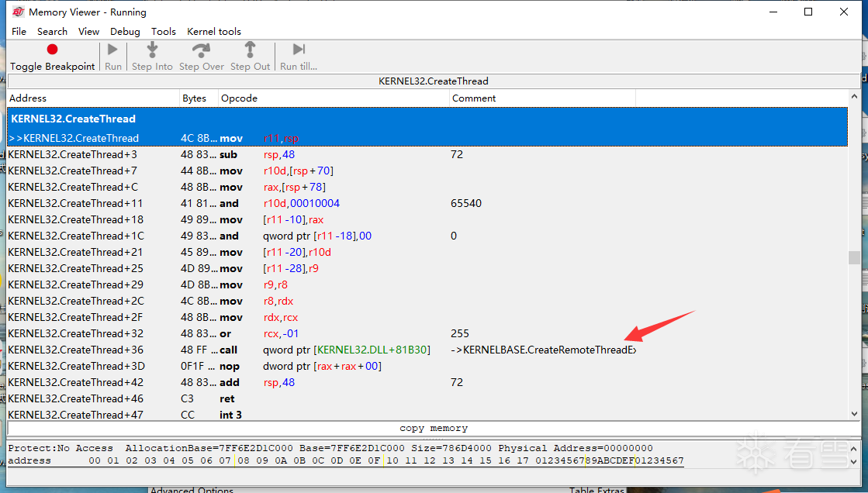
Task: Open the Search menu
Action: tap(52, 32)
